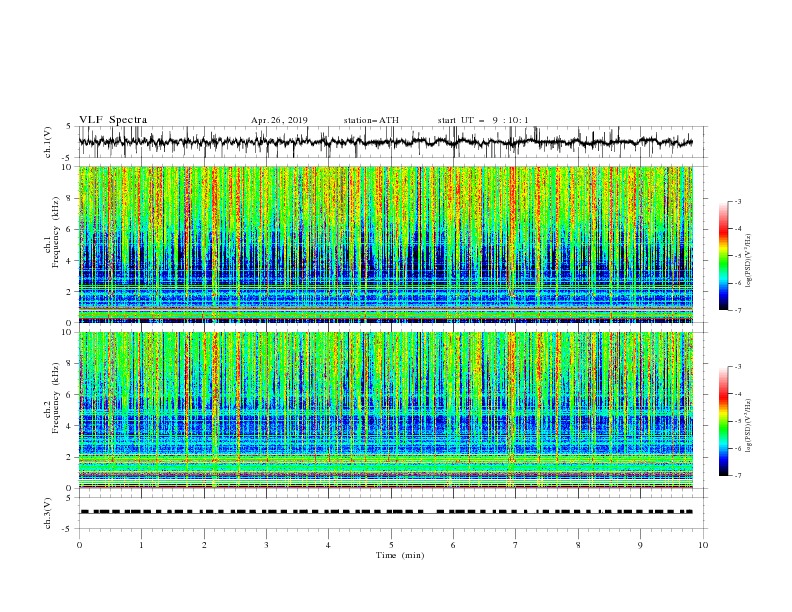Click the 'station=ATH' label
792x612 pixels.
click(x=371, y=120)
